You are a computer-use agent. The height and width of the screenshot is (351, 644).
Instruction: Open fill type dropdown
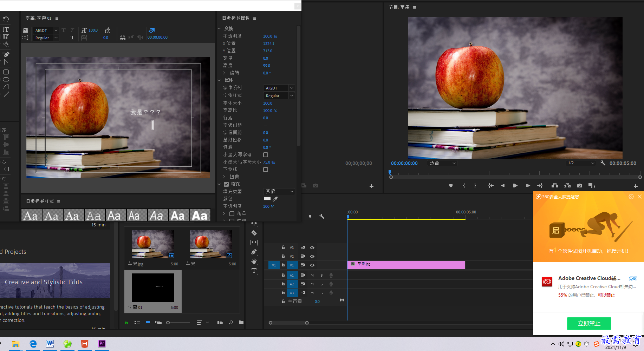(279, 192)
